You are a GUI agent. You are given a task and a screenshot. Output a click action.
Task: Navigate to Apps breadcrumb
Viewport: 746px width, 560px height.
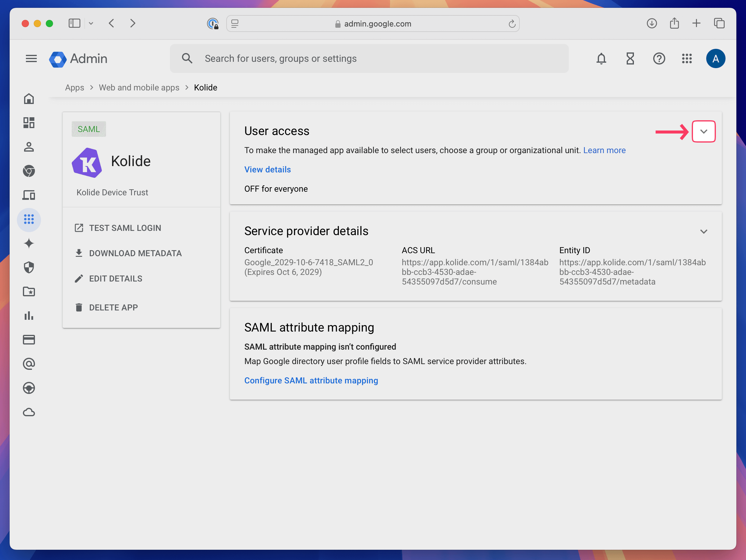pyautogui.click(x=74, y=88)
